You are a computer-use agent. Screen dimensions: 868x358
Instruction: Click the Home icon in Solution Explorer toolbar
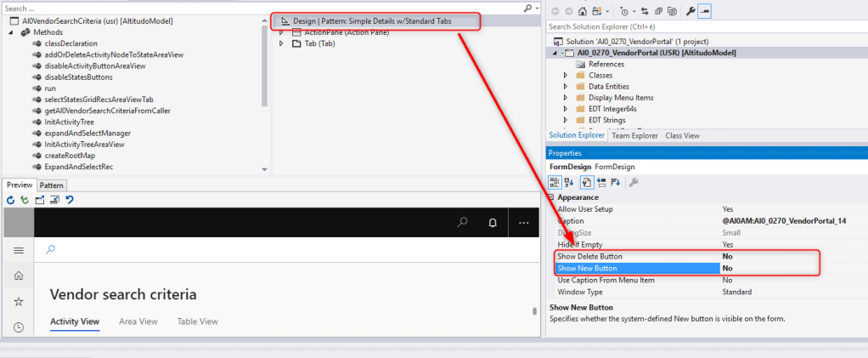tap(582, 11)
